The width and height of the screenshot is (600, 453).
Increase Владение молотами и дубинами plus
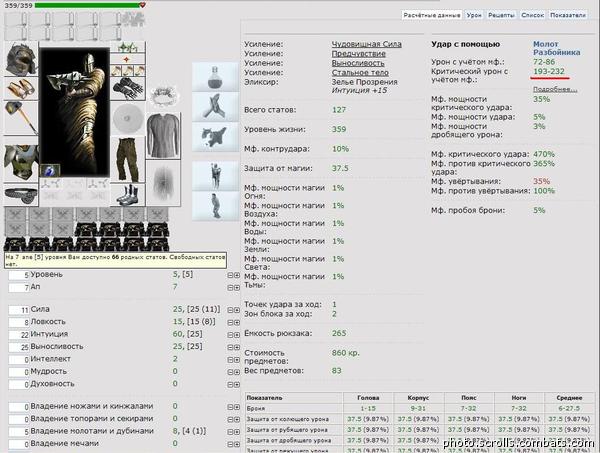click(237, 432)
